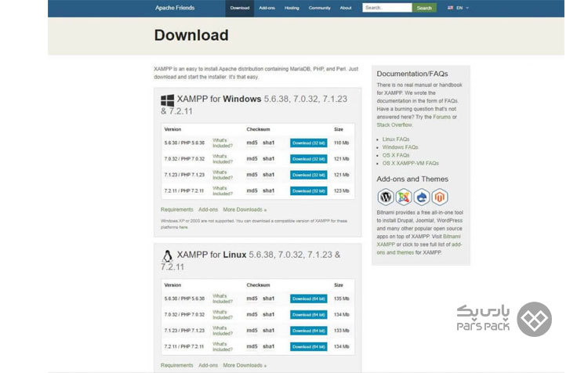Download Windows 5.6.38 32 bit
Image resolution: width=588 pixels, height=373 pixels.
[308, 143]
